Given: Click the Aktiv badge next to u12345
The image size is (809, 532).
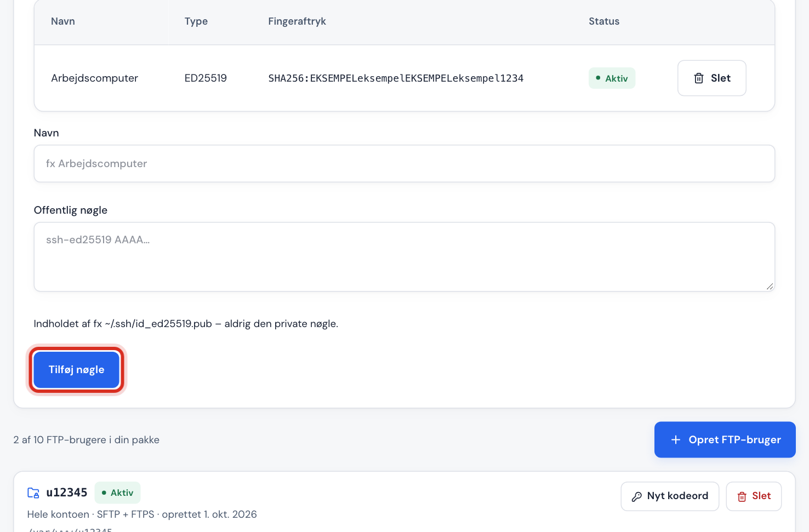Looking at the screenshot, I should [117, 493].
